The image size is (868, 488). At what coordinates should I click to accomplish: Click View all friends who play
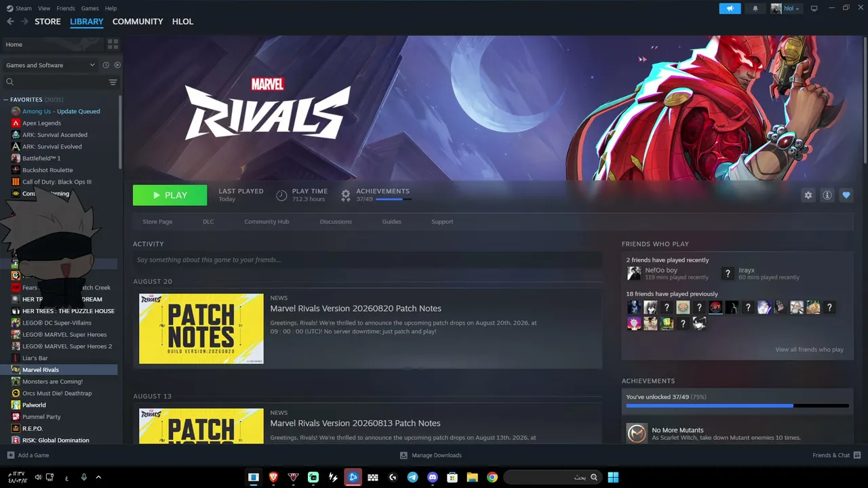coord(810,350)
